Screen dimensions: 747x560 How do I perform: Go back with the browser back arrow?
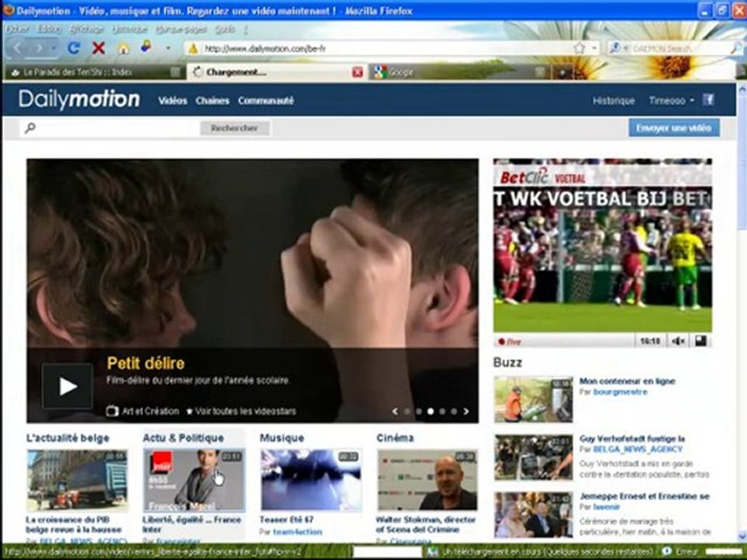tap(18, 47)
